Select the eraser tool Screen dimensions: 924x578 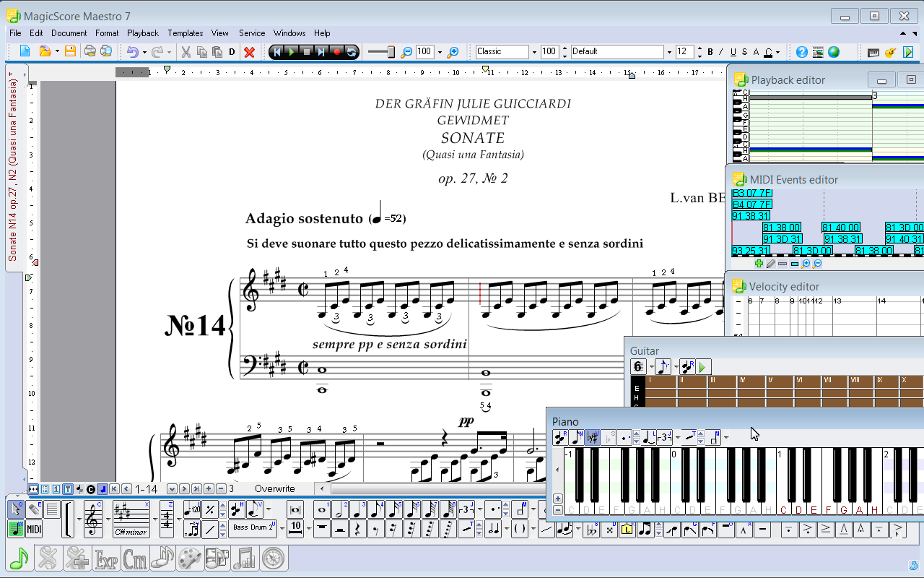(x=34, y=509)
